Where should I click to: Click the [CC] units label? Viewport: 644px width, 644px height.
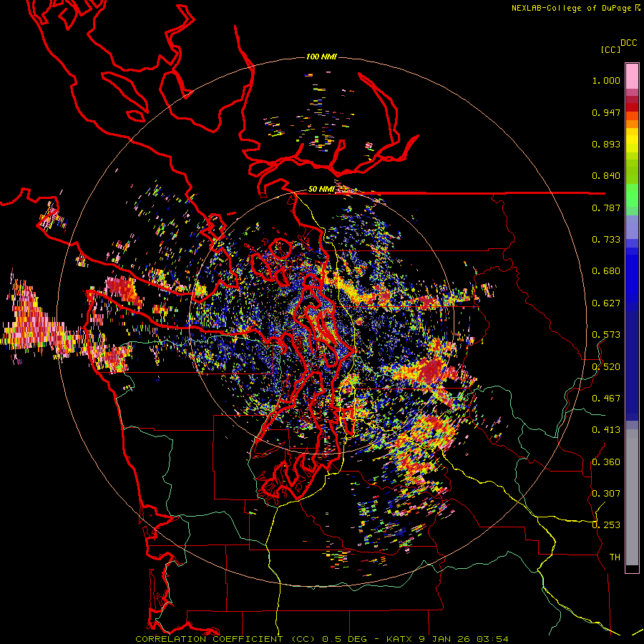611,49
